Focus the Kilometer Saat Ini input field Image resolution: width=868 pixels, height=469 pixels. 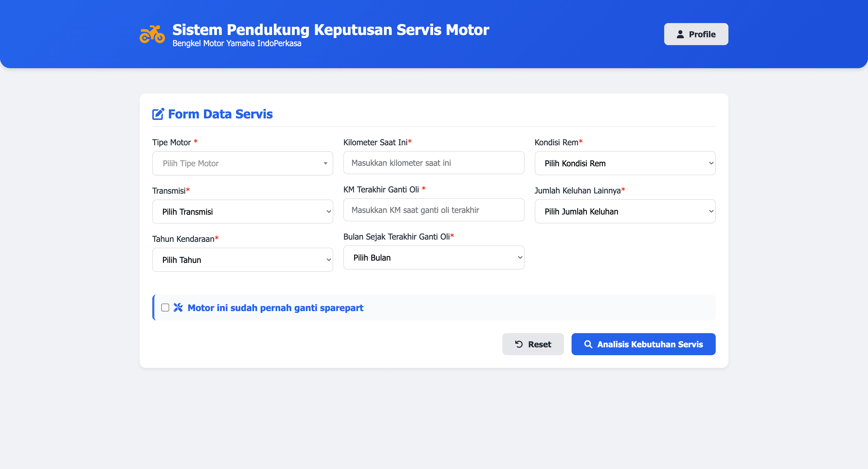click(434, 163)
